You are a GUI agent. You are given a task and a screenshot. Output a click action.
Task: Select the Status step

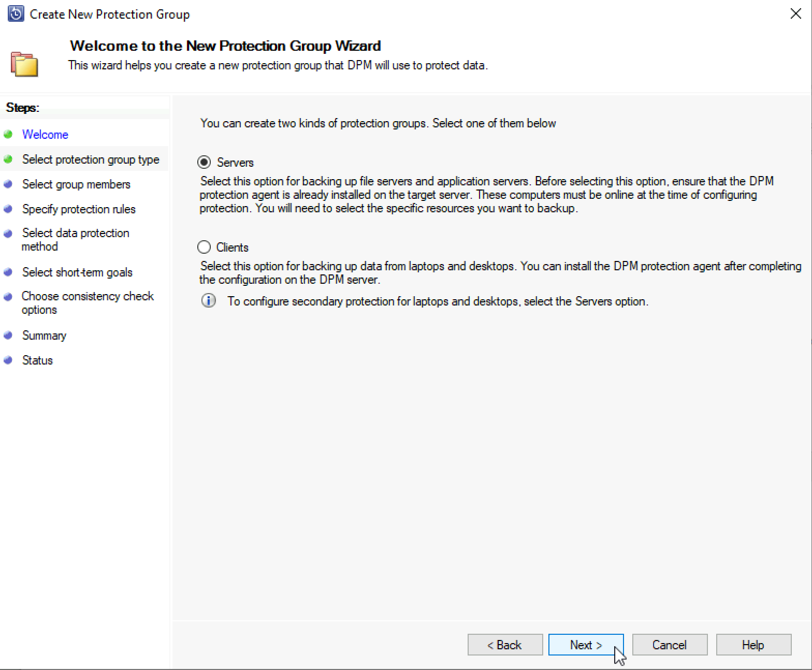pos(37,360)
